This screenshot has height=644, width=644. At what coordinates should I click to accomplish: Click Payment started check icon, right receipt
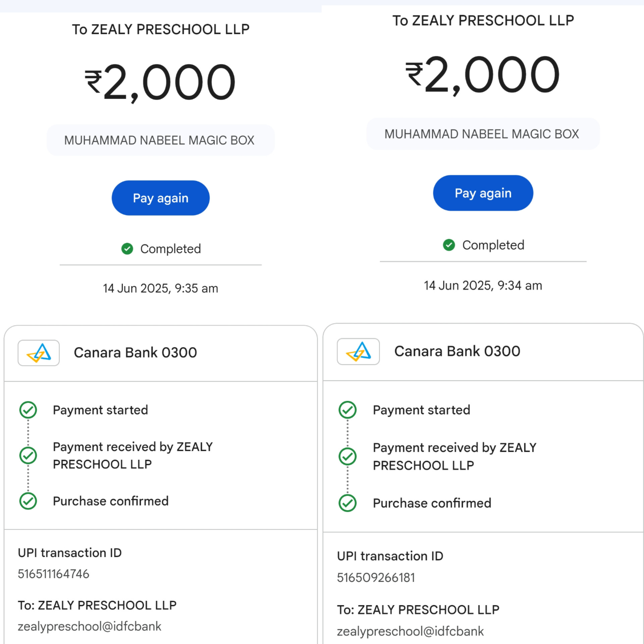tap(347, 410)
